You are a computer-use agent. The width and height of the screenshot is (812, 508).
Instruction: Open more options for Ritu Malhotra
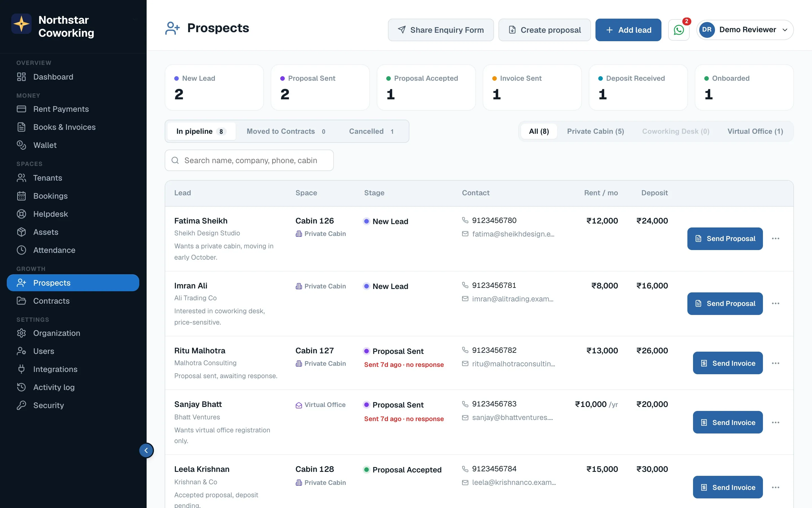pyautogui.click(x=775, y=363)
